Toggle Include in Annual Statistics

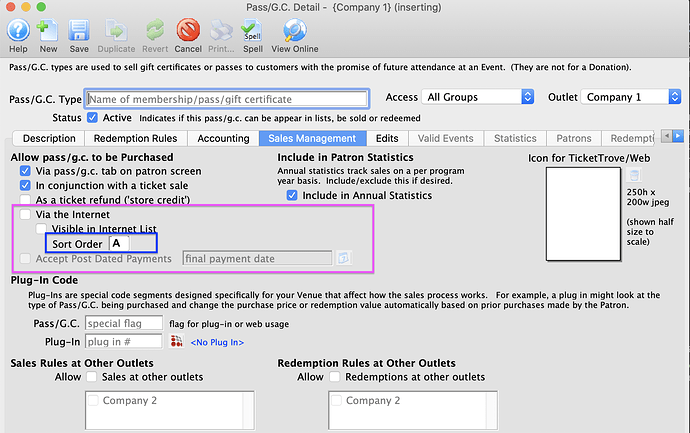(292, 195)
